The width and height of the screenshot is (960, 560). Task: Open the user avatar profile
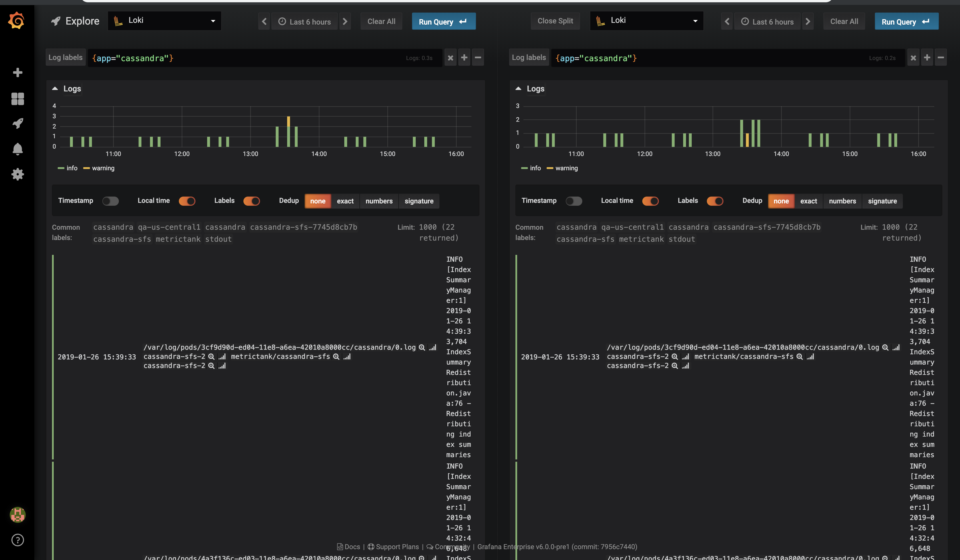(17, 515)
